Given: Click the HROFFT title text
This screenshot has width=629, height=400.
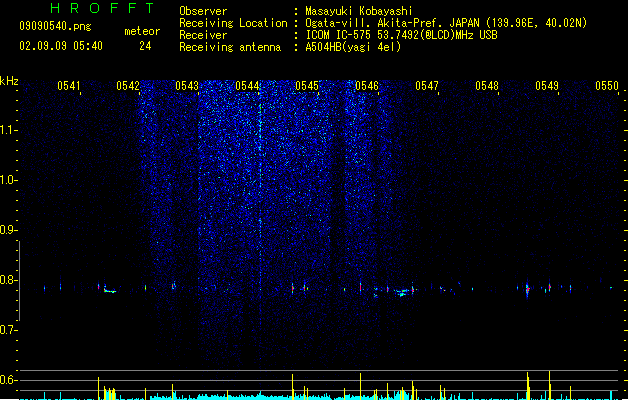Looking at the screenshot, I should click(x=103, y=8).
